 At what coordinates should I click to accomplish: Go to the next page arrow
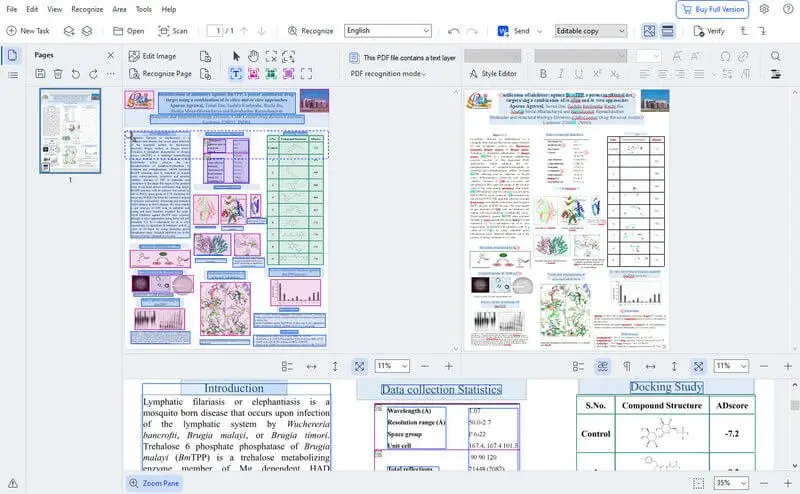262,31
